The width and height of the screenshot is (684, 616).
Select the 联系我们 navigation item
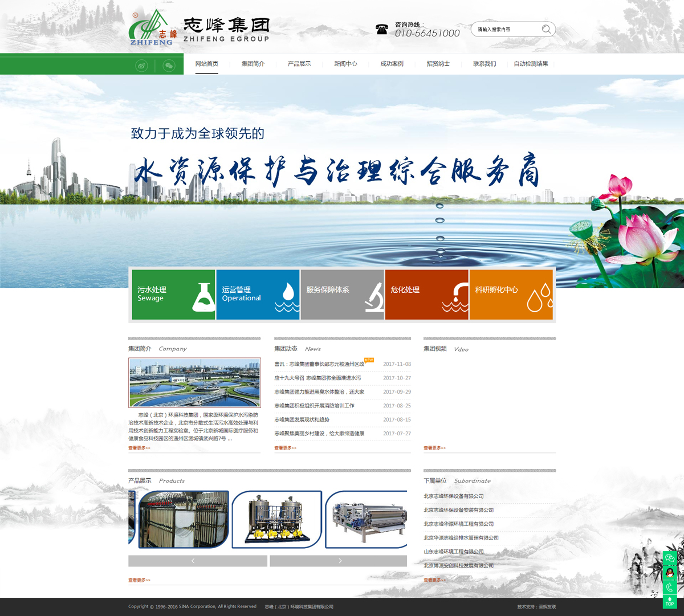pyautogui.click(x=484, y=64)
